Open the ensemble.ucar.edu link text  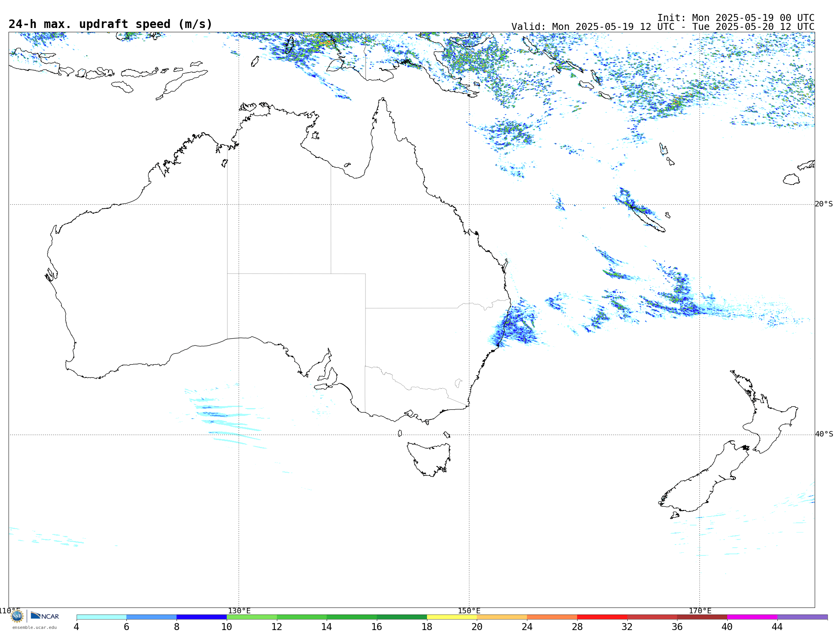pyautogui.click(x=34, y=627)
